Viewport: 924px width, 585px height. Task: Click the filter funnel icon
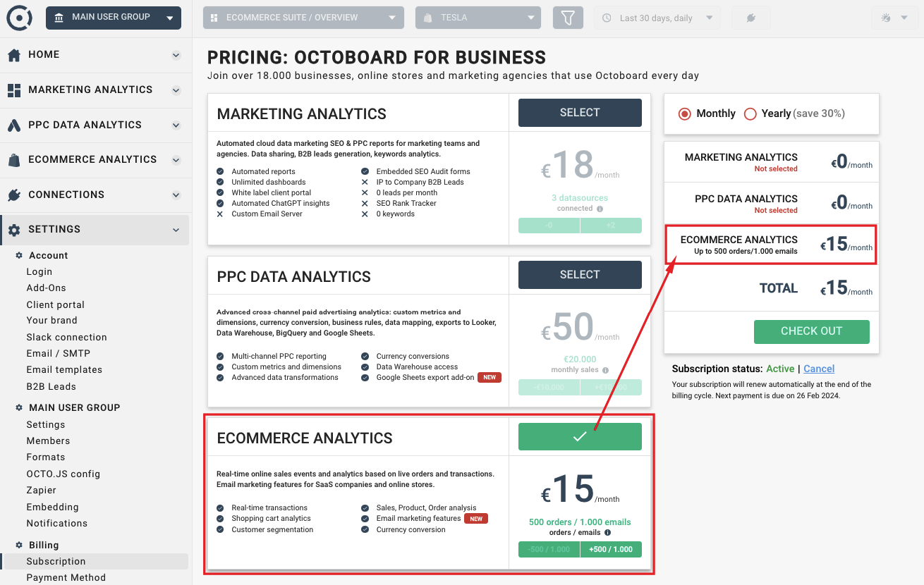click(568, 18)
